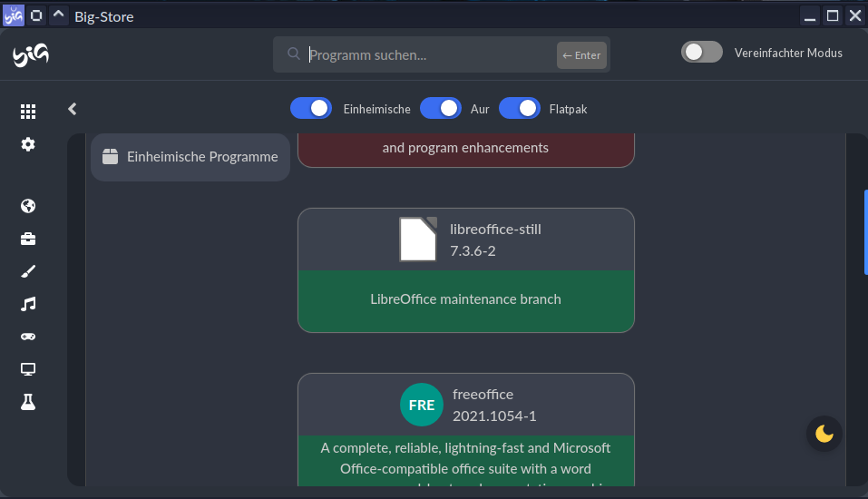
Task: Select the Office briefcase category
Action: (28, 239)
